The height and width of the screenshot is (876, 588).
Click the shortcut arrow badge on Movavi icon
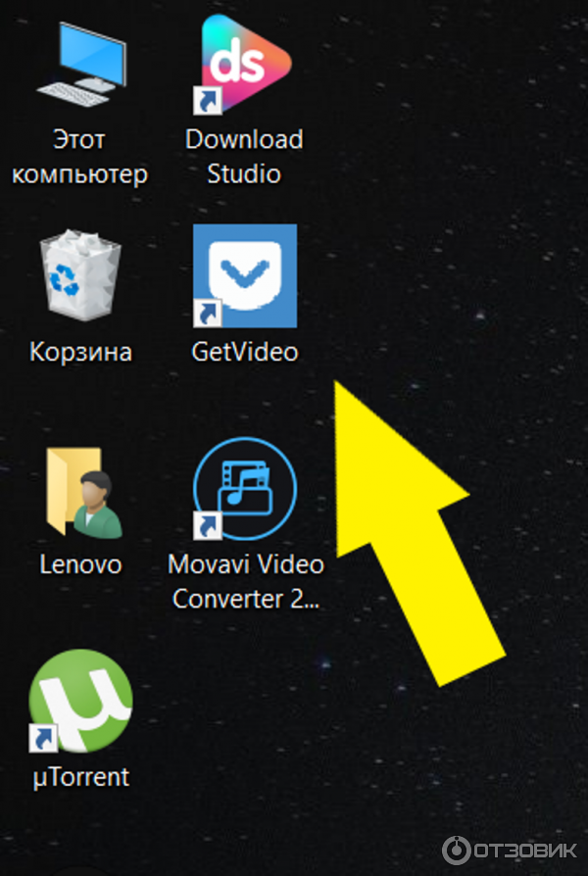(208, 526)
